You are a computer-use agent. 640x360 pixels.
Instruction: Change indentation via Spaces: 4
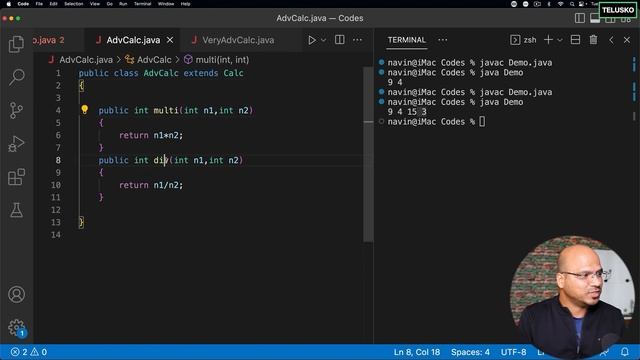coord(470,352)
